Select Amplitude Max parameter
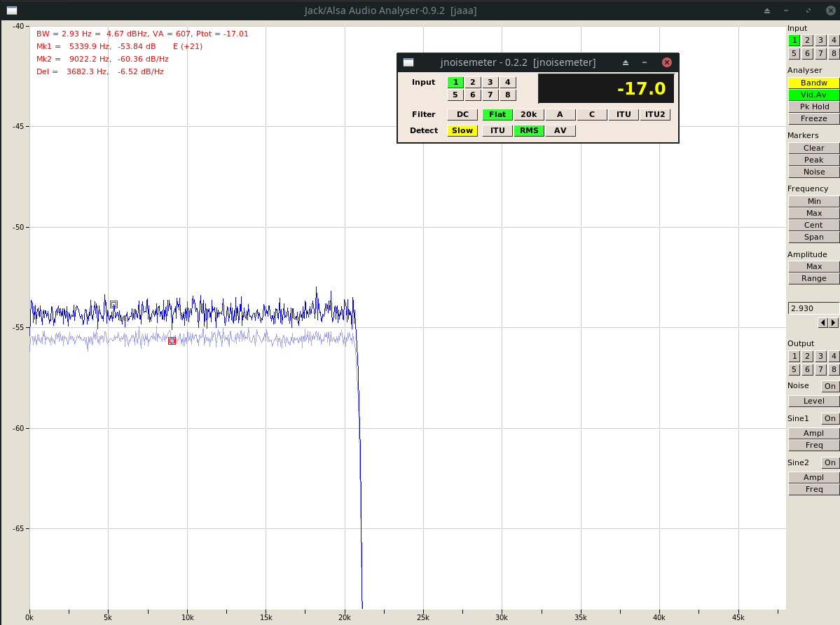This screenshot has width=840, height=625. (814, 267)
